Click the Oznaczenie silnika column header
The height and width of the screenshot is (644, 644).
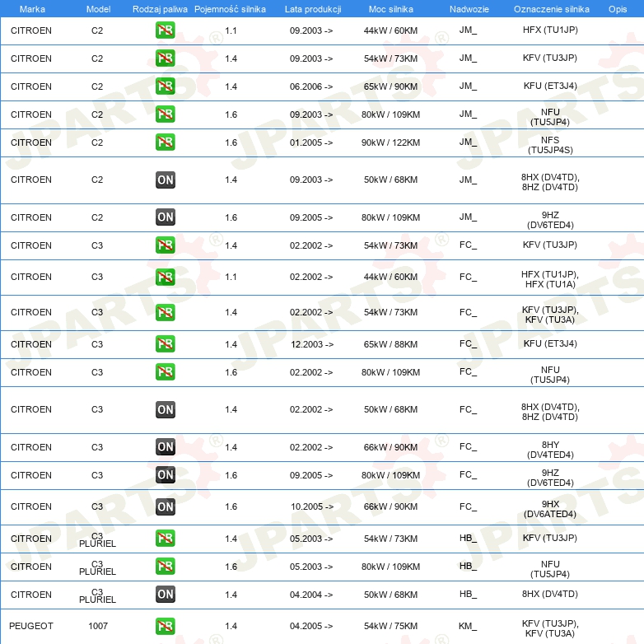(550, 8)
